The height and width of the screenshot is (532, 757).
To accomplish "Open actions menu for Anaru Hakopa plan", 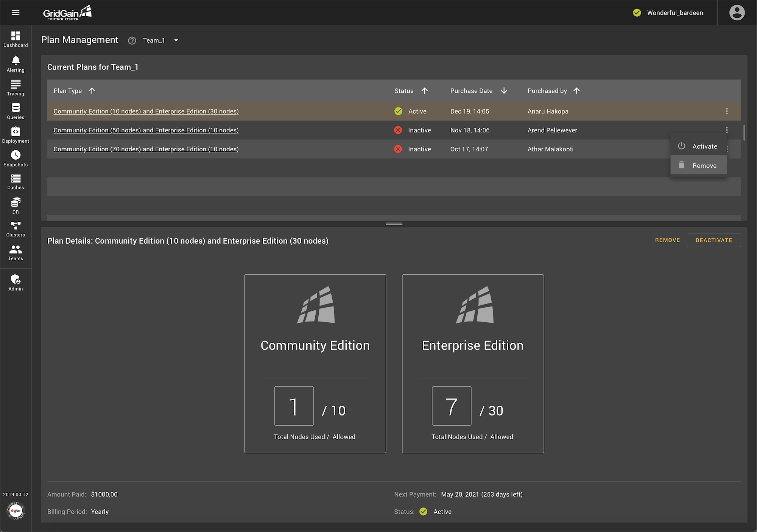I will 727,111.
